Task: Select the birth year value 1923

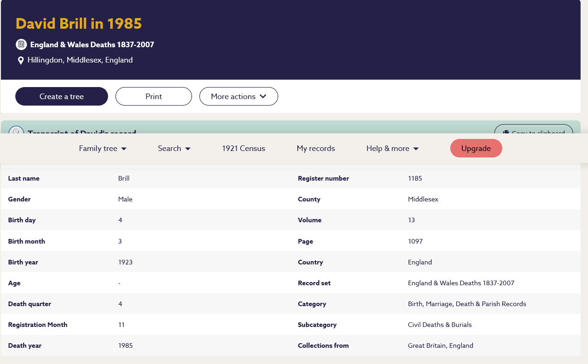Action: (125, 262)
